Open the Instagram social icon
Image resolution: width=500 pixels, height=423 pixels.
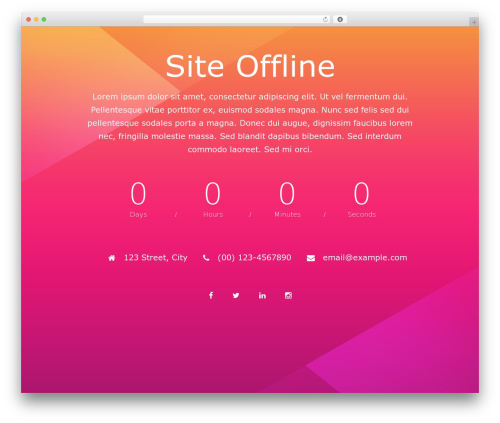click(288, 295)
